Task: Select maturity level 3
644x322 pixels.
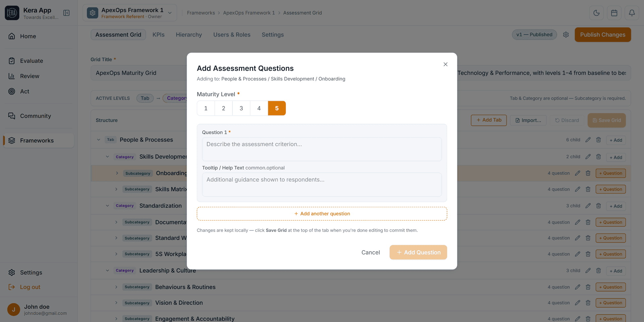Action: [241, 108]
